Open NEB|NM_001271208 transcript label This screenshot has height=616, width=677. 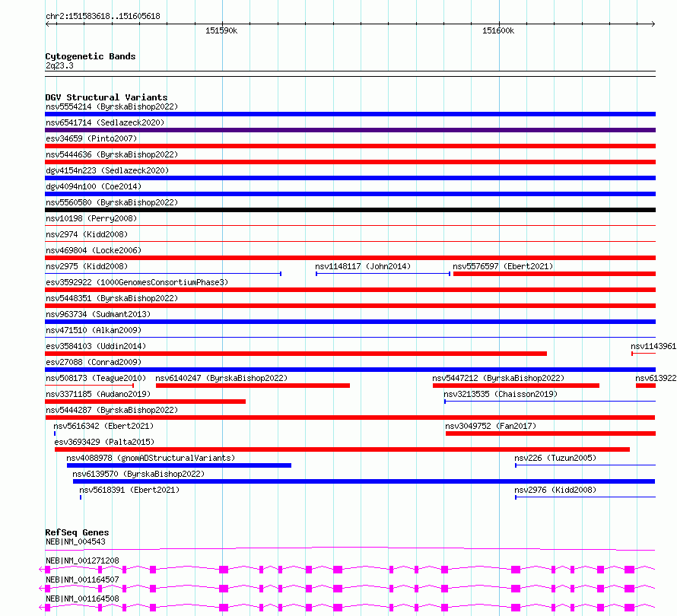coord(82,560)
